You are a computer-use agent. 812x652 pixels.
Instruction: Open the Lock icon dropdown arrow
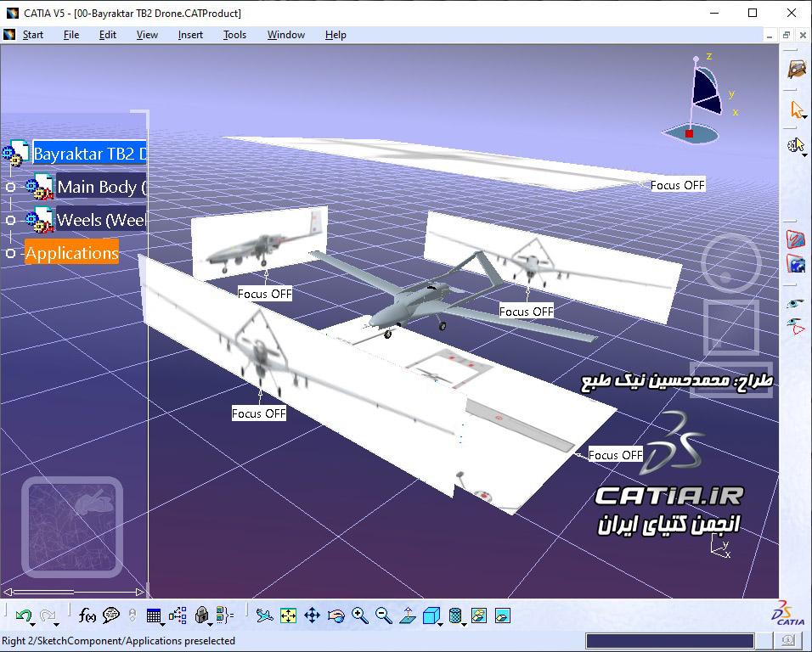(210, 625)
